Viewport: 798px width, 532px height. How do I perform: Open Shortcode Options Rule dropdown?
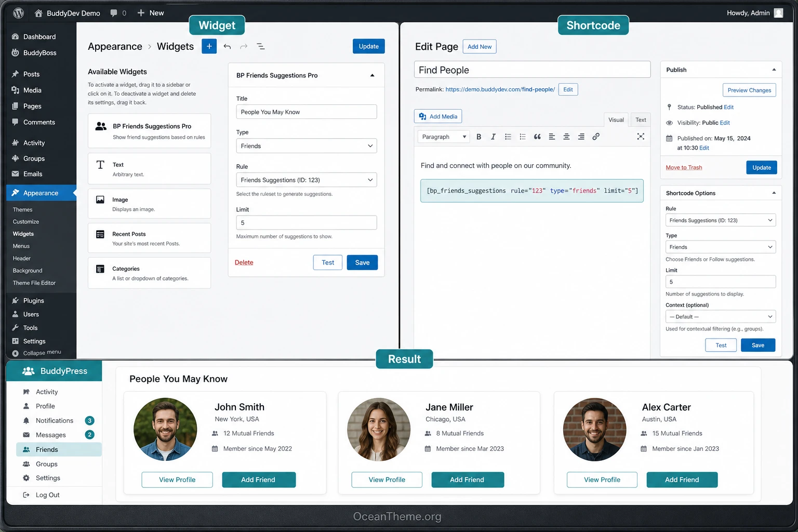tap(721, 220)
